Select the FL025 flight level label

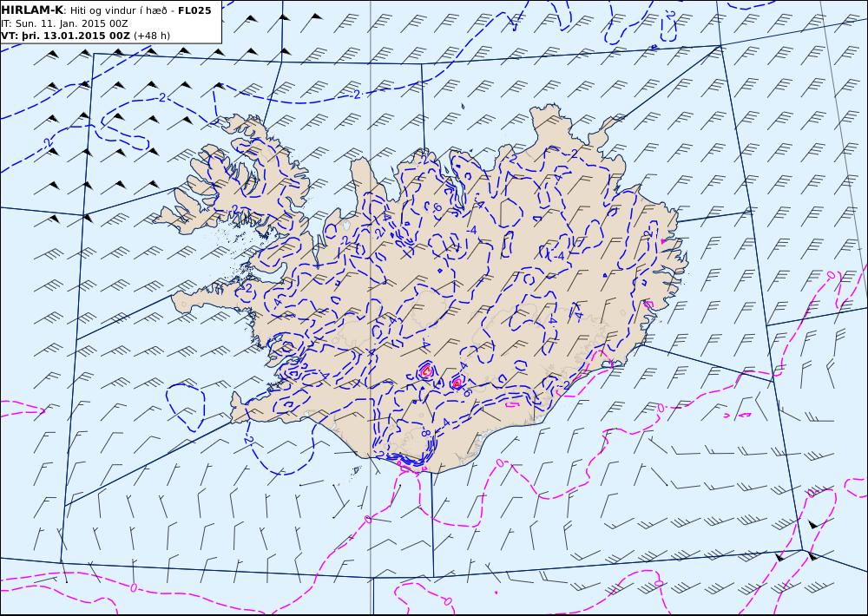[194, 10]
